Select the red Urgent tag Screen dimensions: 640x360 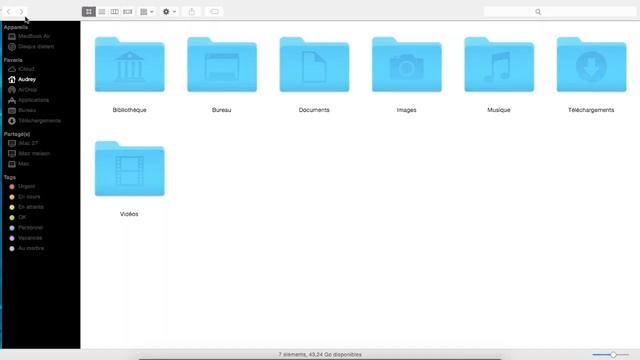tap(22, 186)
